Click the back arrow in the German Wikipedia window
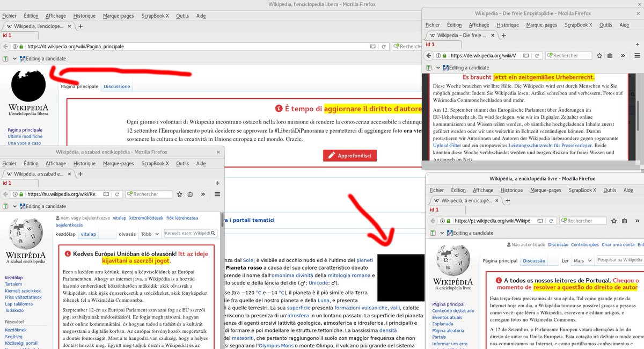 pos(429,55)
